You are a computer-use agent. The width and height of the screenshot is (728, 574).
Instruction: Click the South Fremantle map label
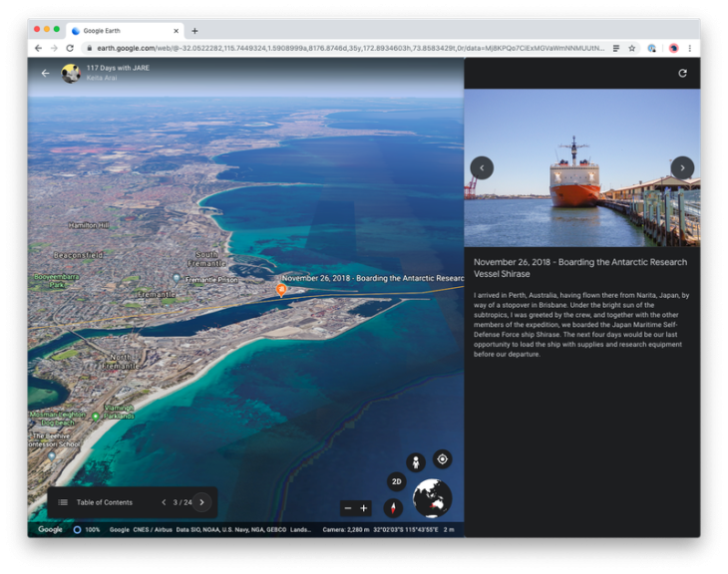[206, 259]
